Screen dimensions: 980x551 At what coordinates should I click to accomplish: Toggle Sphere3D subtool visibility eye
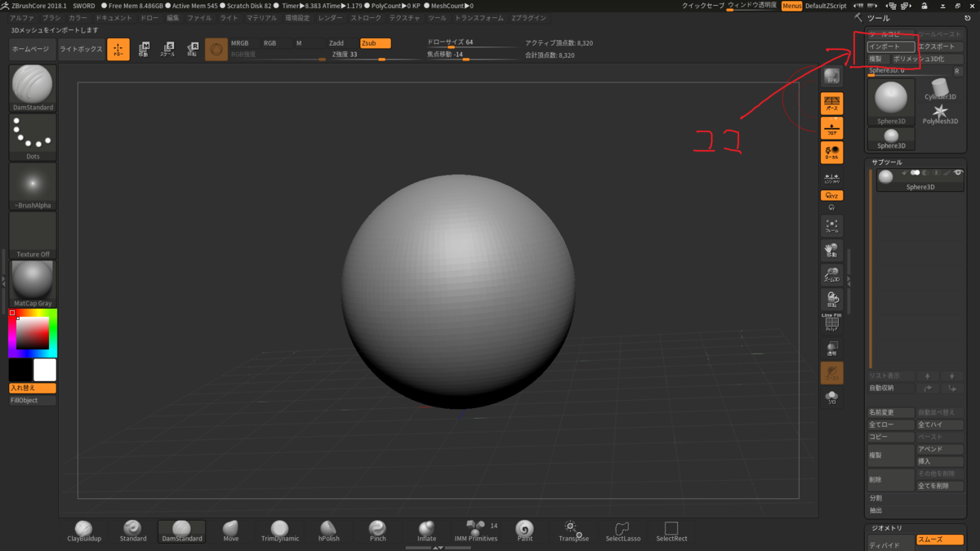(x=958, y=173)
